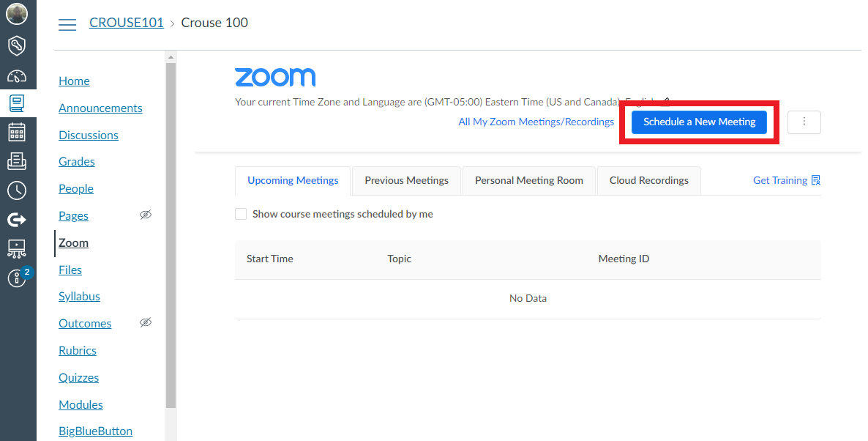
Task: Open Home in course navigation
Action: tap(74, 81)
